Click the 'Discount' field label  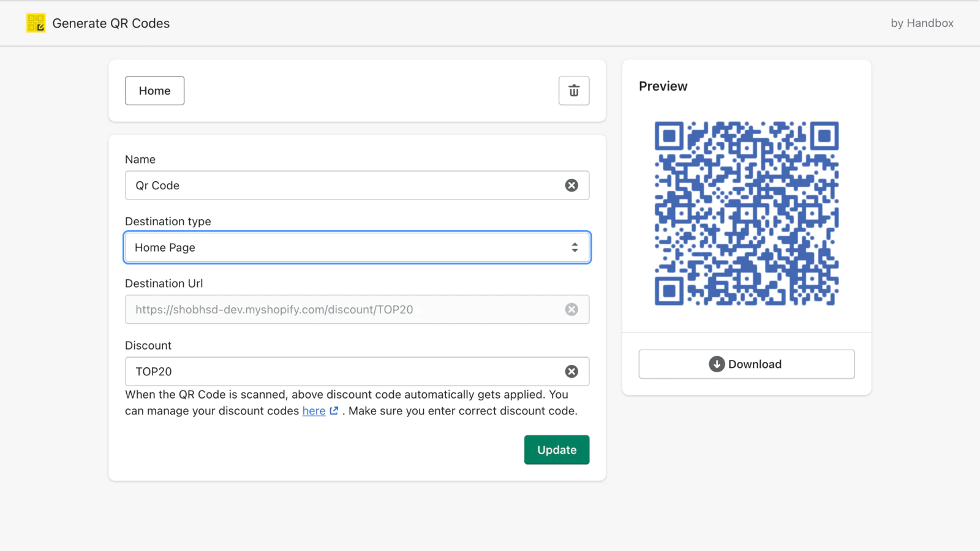(148, 346)
